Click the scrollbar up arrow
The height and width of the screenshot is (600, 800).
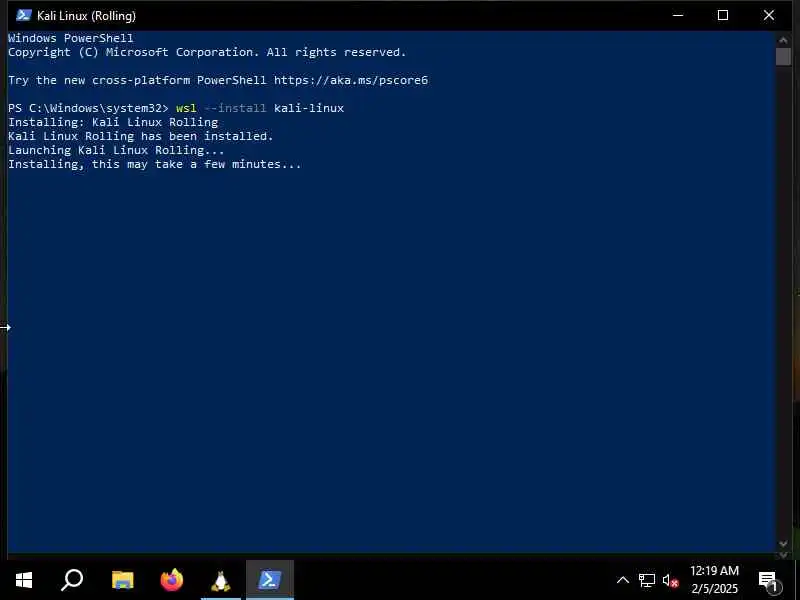click(783, 39)
